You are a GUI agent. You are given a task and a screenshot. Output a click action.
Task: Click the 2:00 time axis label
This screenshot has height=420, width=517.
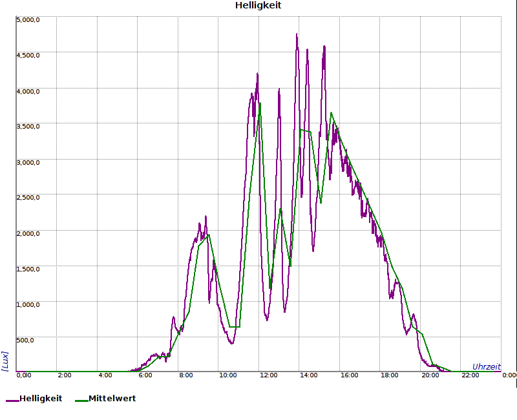tap(64, 375)
